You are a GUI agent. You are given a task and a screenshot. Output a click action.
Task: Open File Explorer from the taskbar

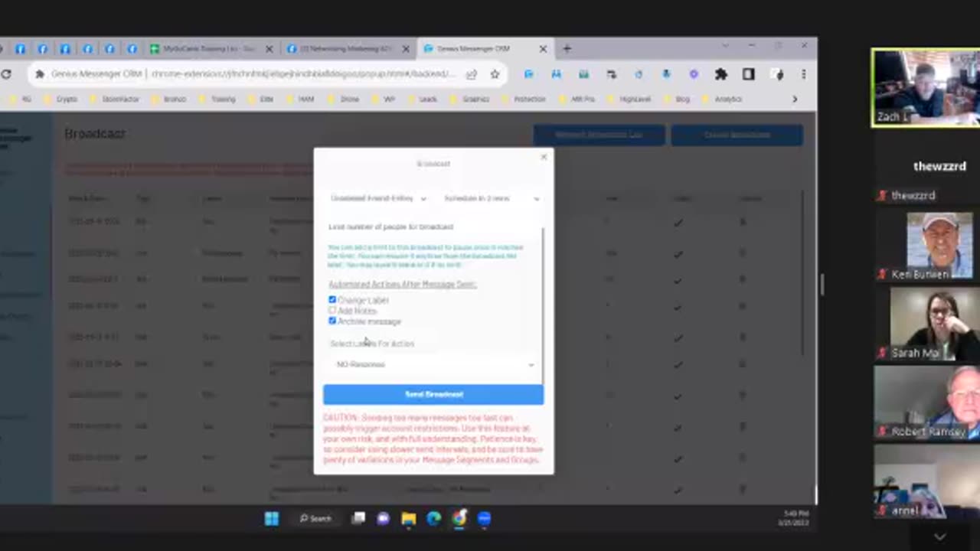(409, 519)
